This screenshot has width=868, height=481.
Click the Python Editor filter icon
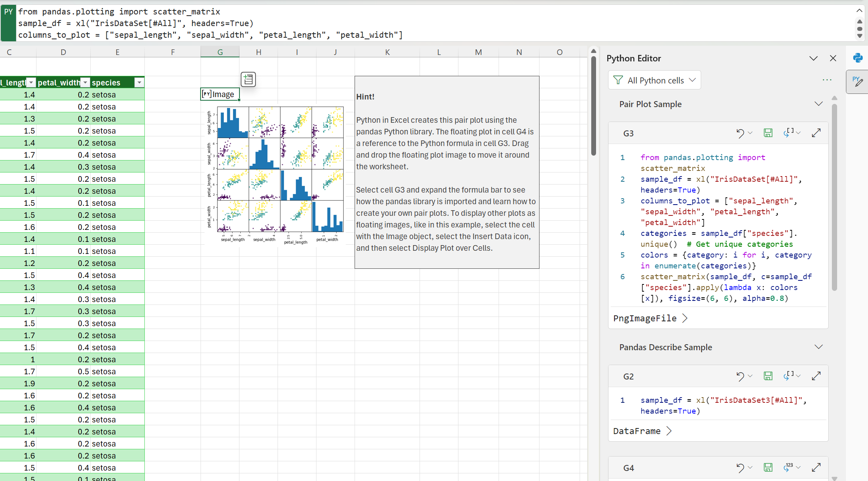click(618, 80)
